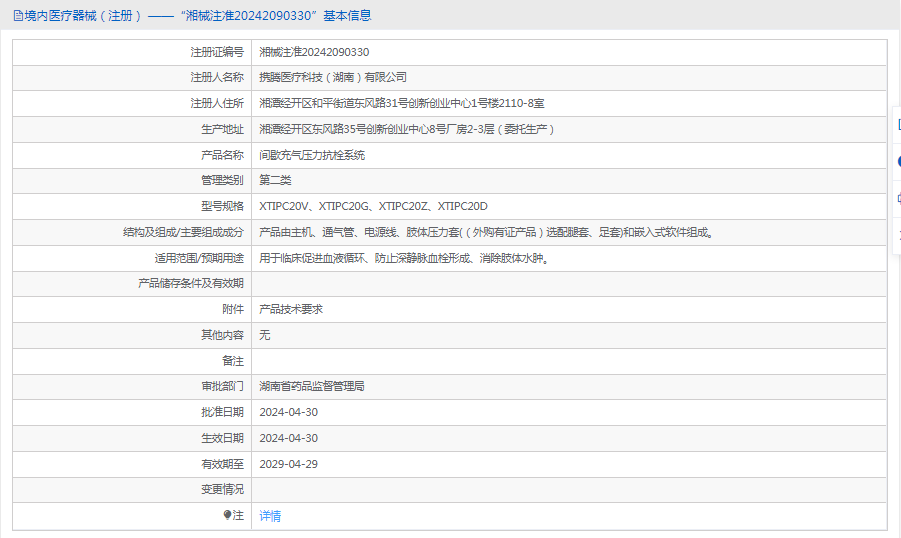Click the 产品储存条件及有效期 label
This screenshot has width=901, height=538.
pyautogui.click(x=191, y=283)
